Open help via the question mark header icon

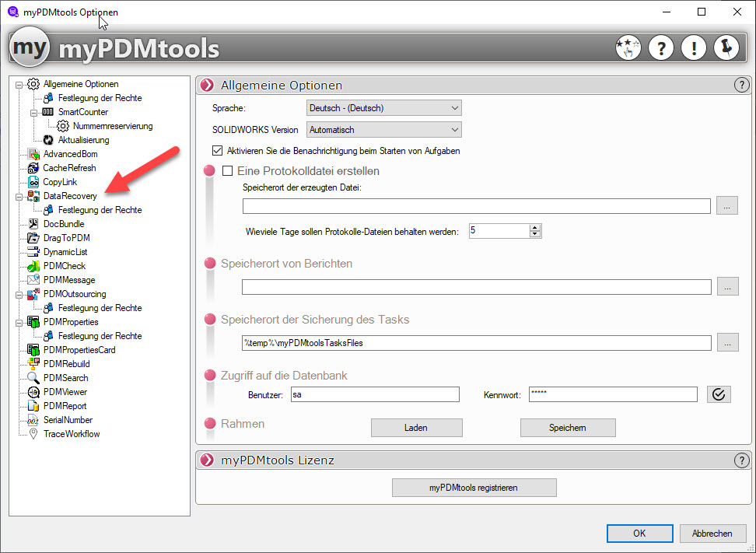tap(661, 47)
